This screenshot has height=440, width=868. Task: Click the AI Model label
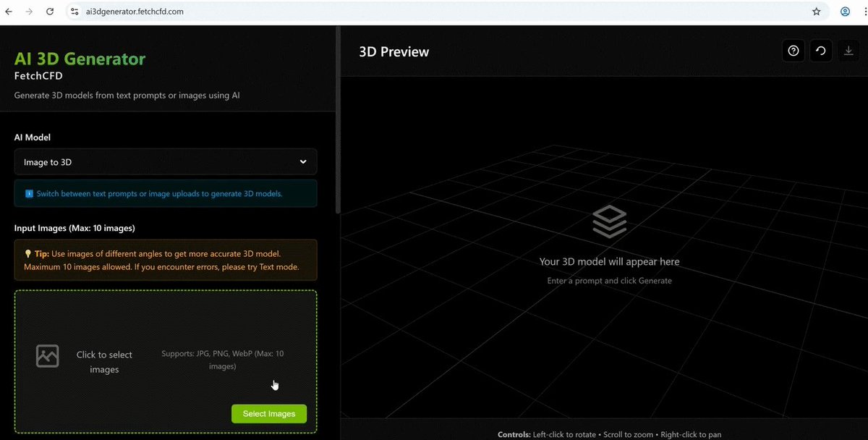[x=33, y=137]
